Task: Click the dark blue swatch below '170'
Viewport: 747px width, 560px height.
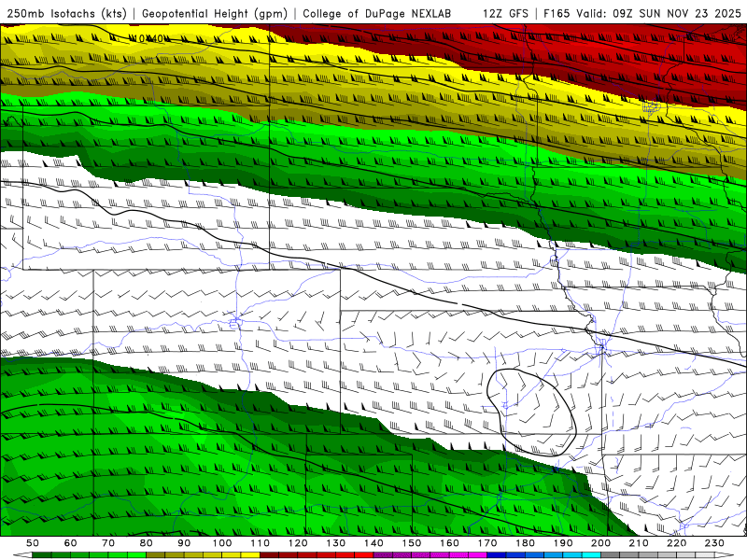Action: tap(497, 555)
